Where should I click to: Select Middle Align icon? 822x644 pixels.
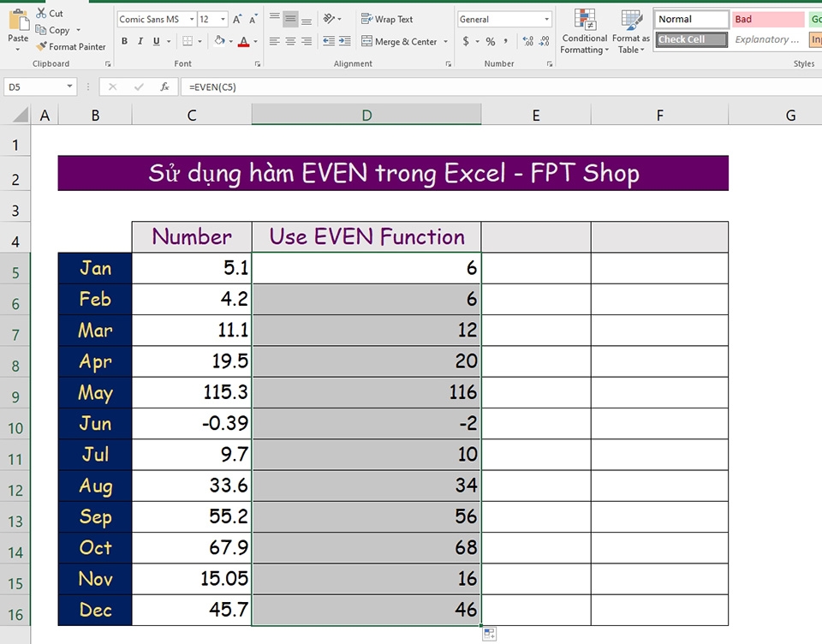[x=290, y=20]
